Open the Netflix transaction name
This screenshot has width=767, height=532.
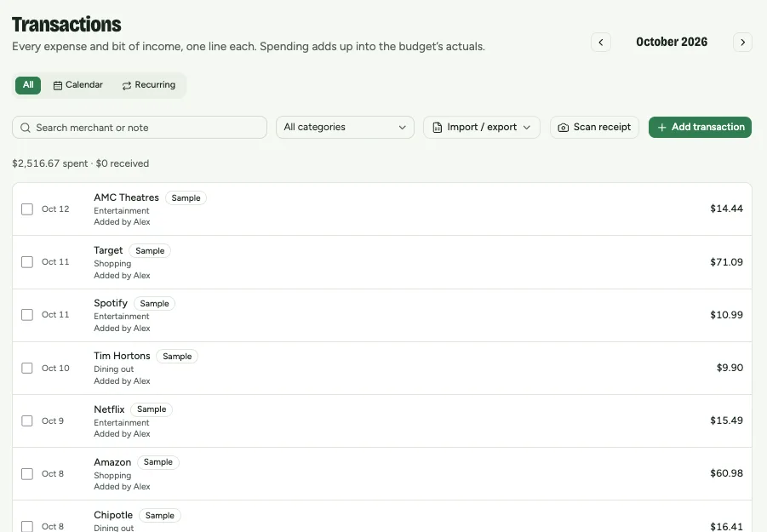pyautogui.click(x=109, y=409)
